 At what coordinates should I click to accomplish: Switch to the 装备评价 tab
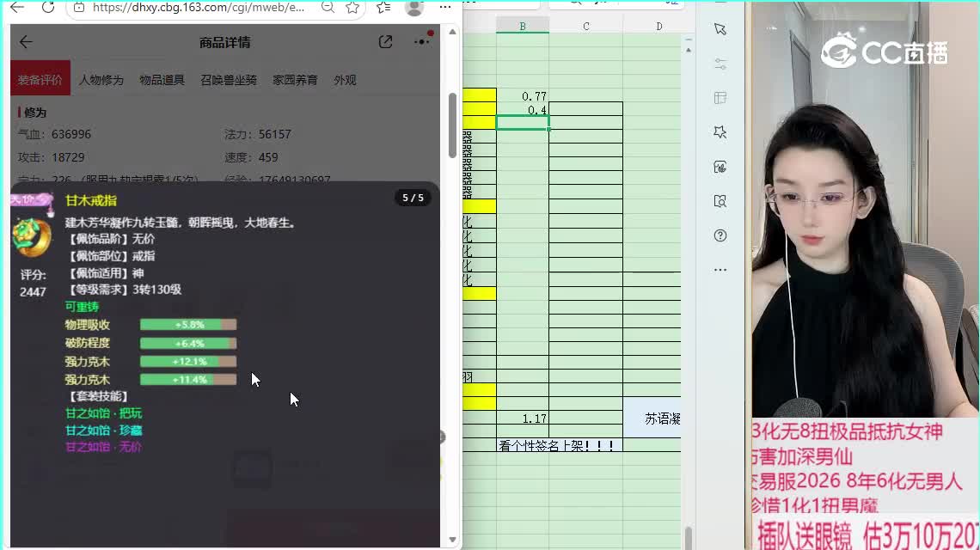pos(40,80)
